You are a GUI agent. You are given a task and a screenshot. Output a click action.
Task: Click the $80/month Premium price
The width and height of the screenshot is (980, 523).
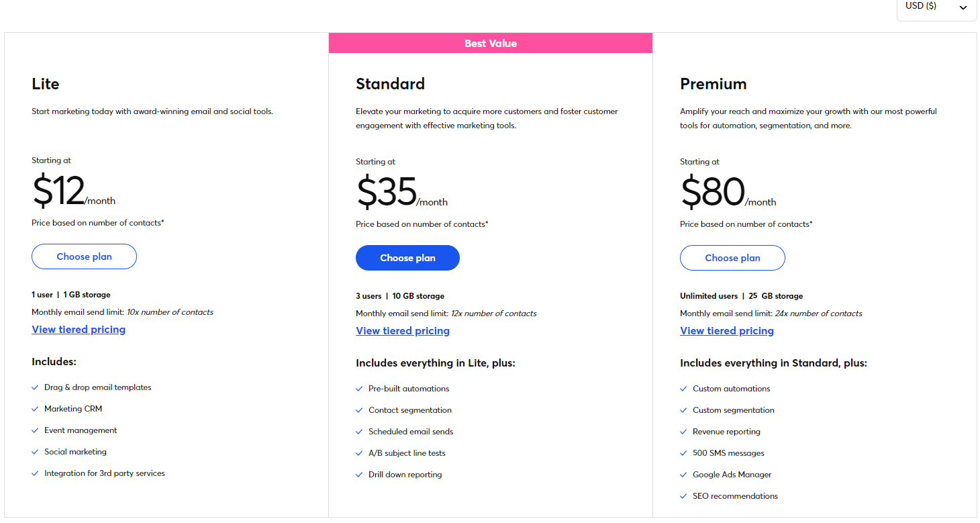point(728,192)
